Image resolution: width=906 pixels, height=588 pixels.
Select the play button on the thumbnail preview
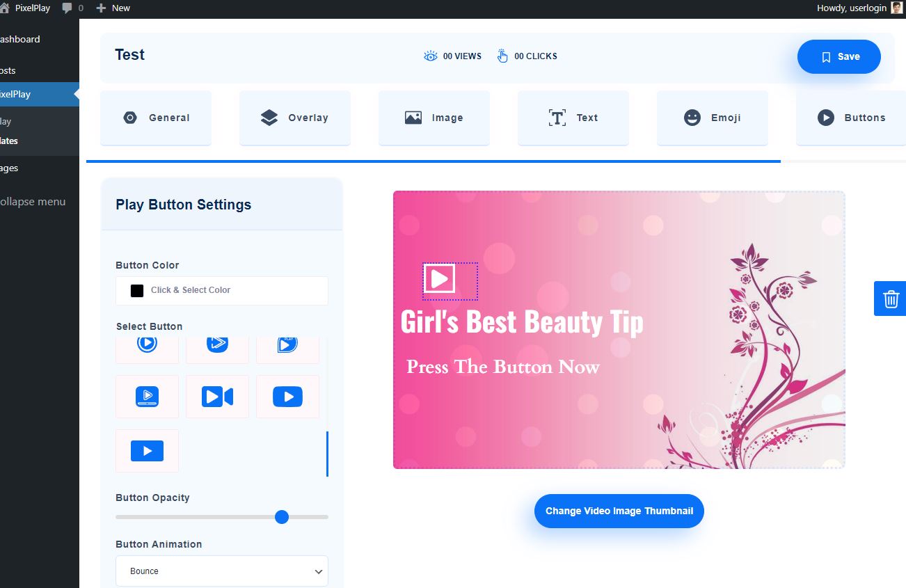coord(439,278)
